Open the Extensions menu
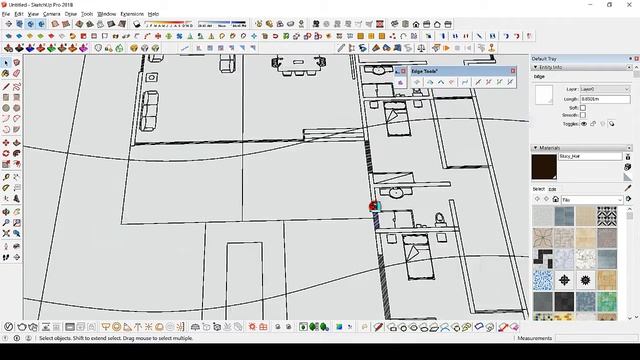This screenshot has width=640, height=360. 132,14
